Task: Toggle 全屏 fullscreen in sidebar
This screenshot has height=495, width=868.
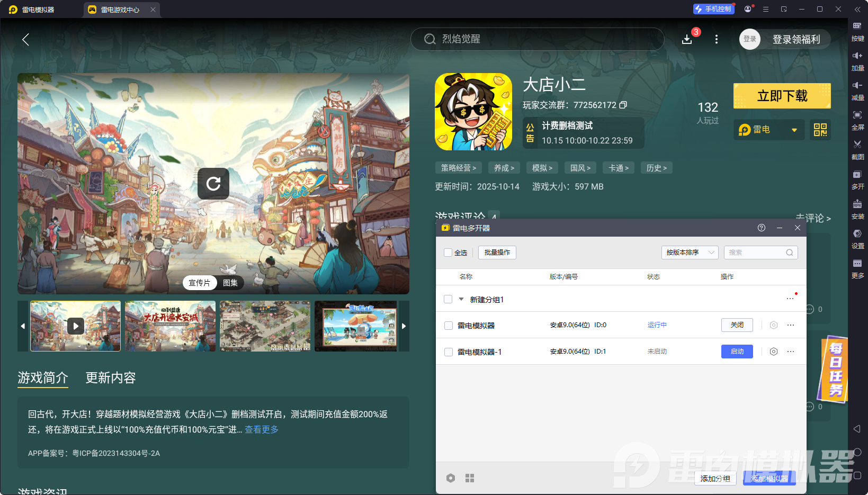Action: (x=857, y=120)
